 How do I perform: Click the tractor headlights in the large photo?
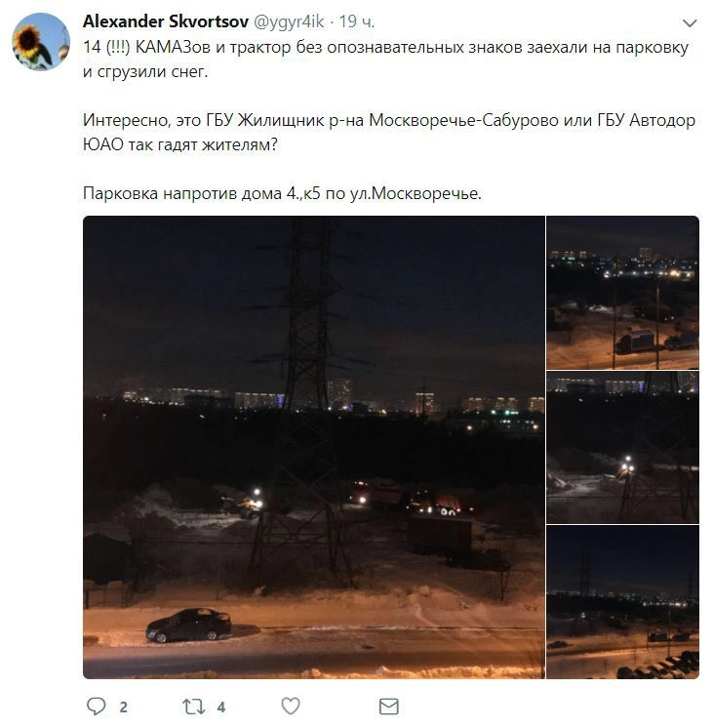pos(257,498)
